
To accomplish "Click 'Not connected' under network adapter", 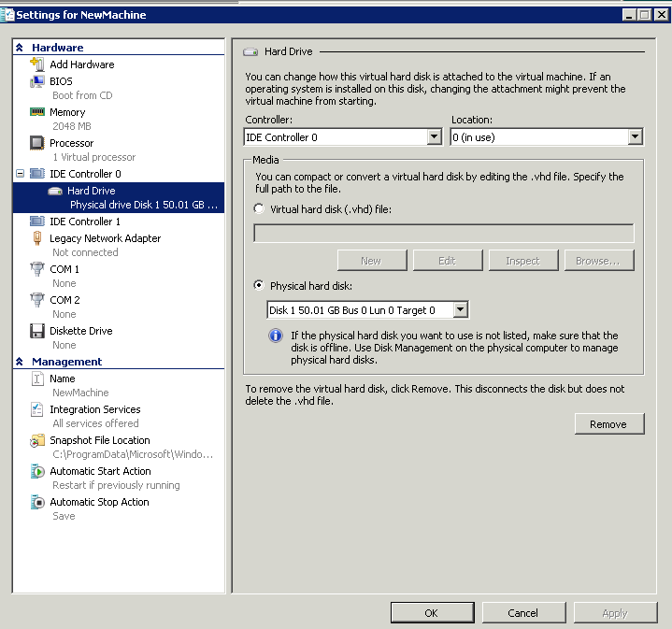I will tap(85, 252).
